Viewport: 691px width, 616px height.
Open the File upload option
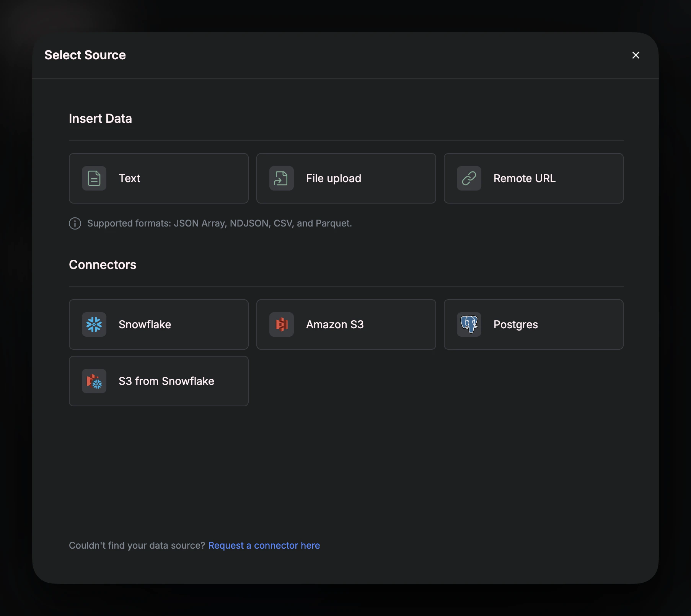[x=345, y=178]
